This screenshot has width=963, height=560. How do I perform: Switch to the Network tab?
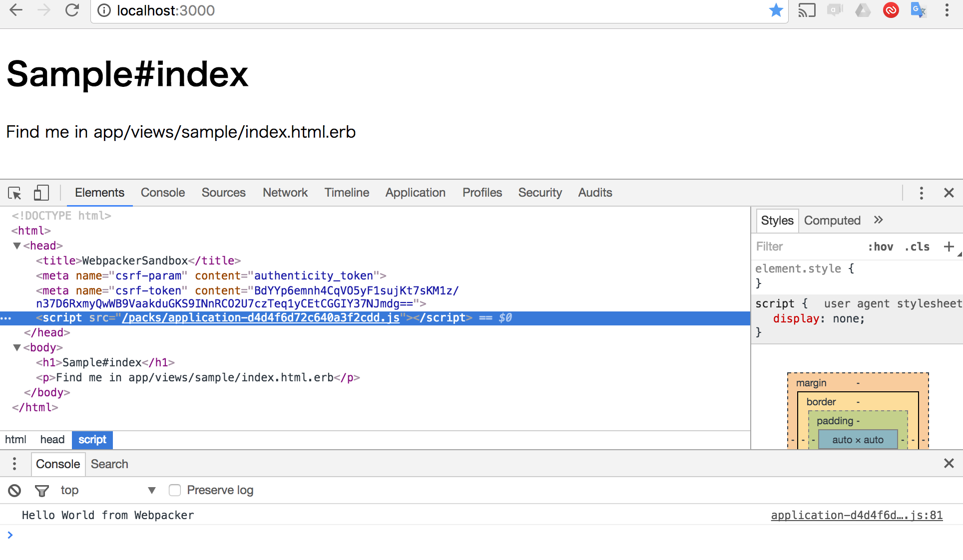click(x=285, y=193)
